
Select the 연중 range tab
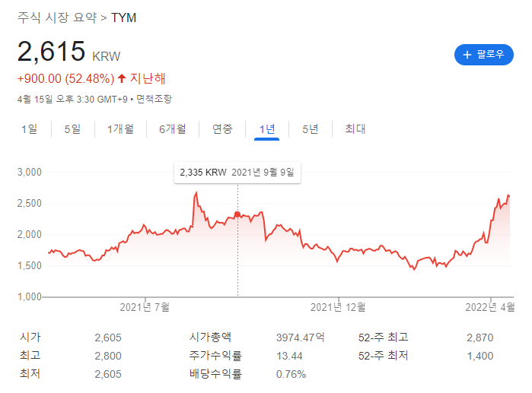(x=222, y=129)
